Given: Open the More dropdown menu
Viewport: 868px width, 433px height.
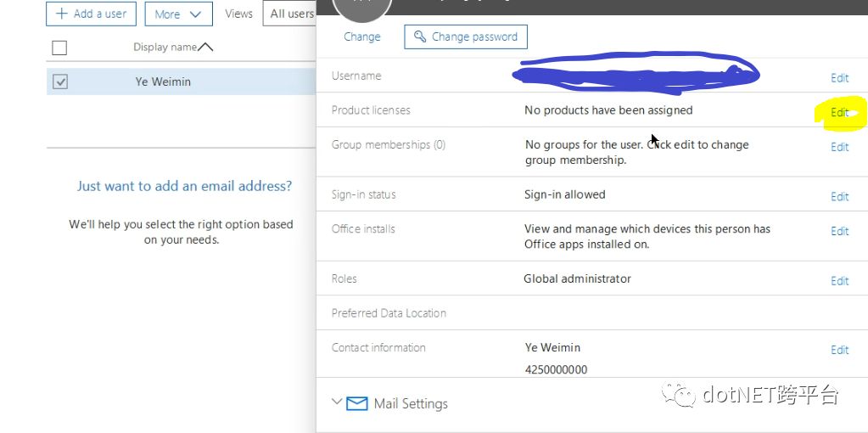Looking at the screenshot, I should [x=178, y=14].
